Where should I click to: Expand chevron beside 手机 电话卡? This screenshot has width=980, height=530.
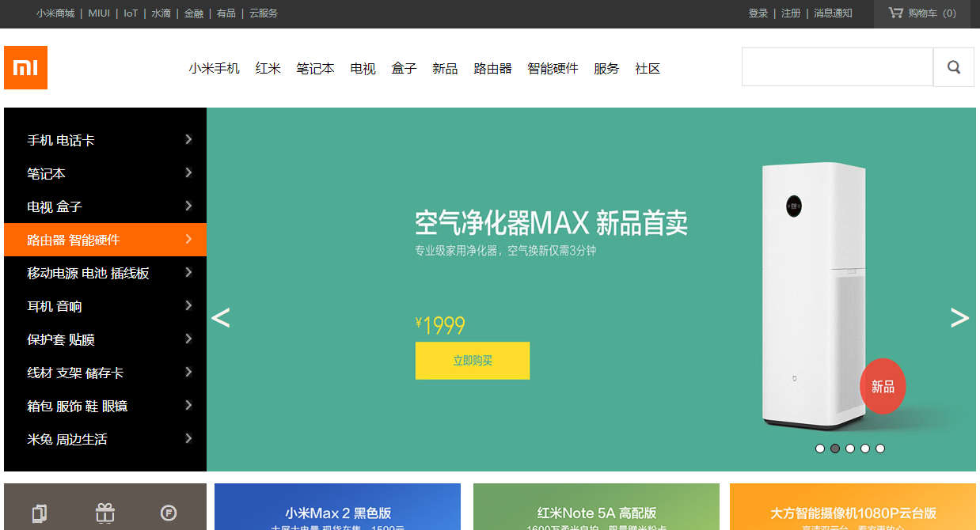(x=188, y=139)
